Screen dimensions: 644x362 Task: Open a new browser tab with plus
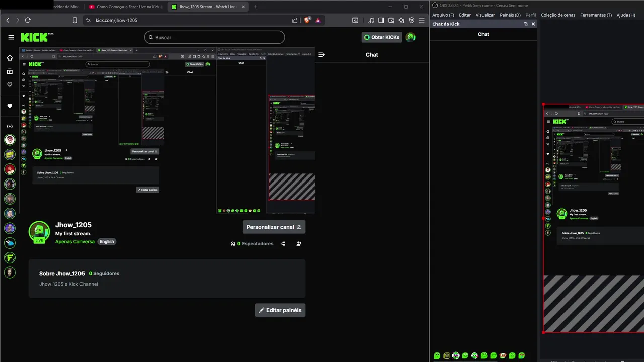pyautogui.click(x=256, y=7)
